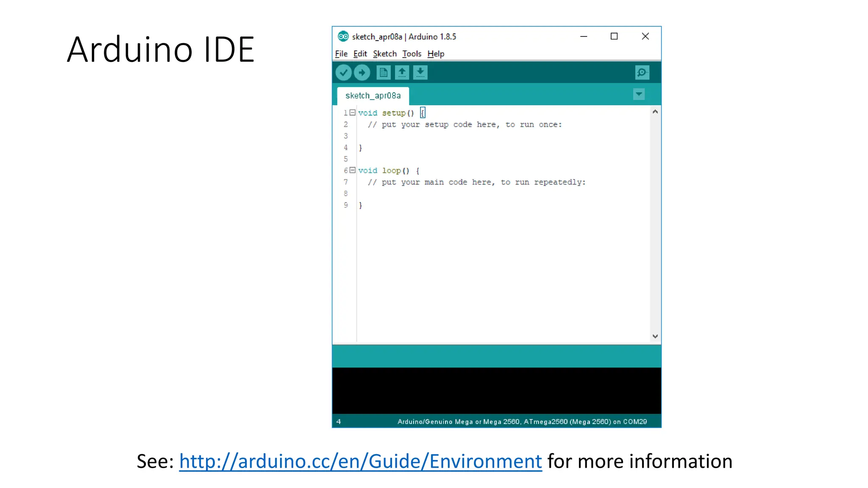Click the board info text in status bar

coord(522,421)
